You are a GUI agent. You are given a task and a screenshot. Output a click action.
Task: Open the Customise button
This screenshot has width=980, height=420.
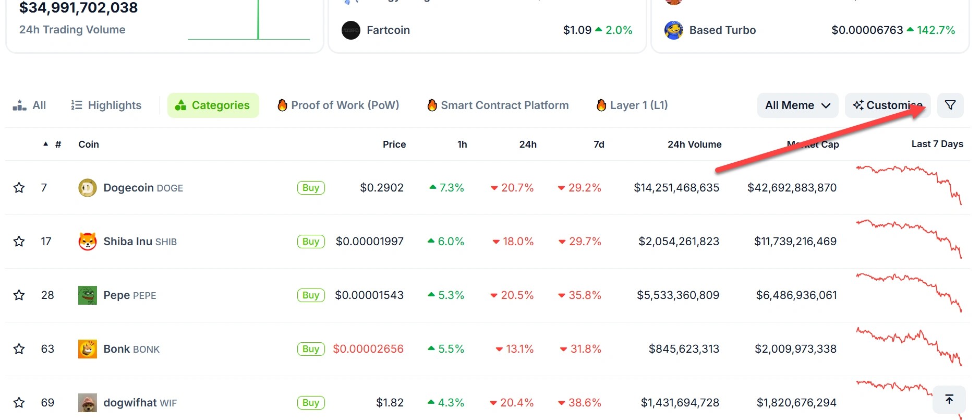887,105
